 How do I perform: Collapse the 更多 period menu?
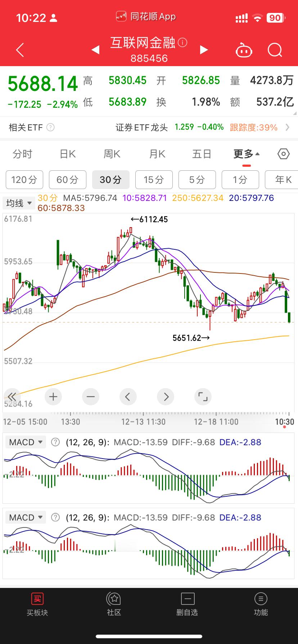click(247, 154)
